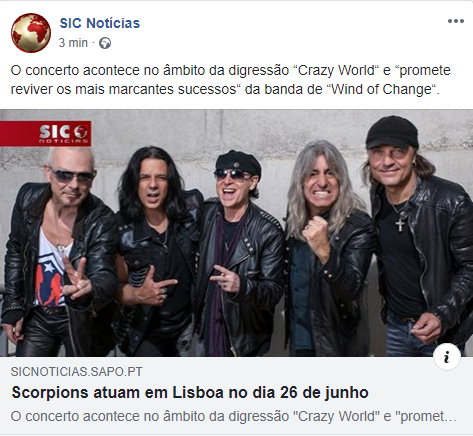Image resolution: width=473 pixels, height=436 pixels.
Task: Click the globe symbol inside the SIC logo
Action: (x=80, y=132)
